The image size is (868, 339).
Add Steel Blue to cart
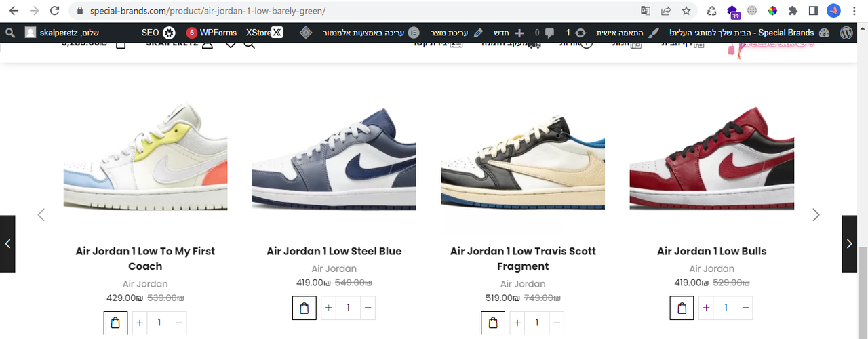coord(304,308)
